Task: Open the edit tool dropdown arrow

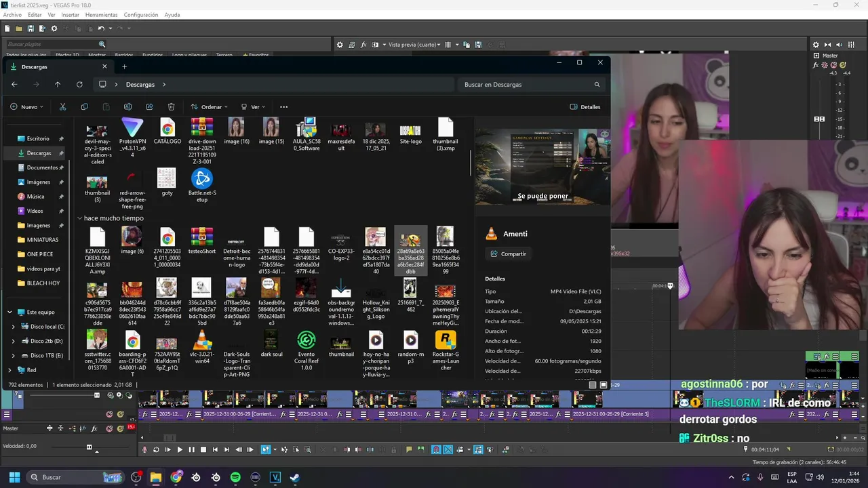Action: pyautogui.click(x=273, y=449)
